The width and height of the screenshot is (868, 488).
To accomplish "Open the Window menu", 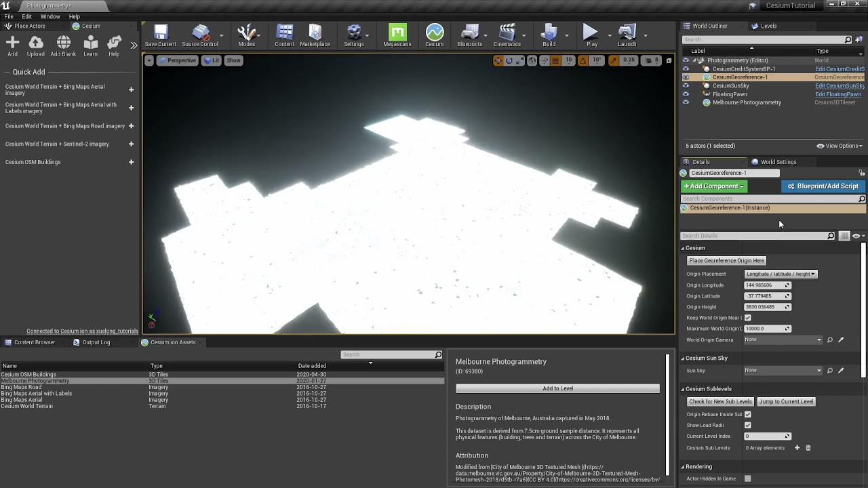I will click(x=50, y=16).
